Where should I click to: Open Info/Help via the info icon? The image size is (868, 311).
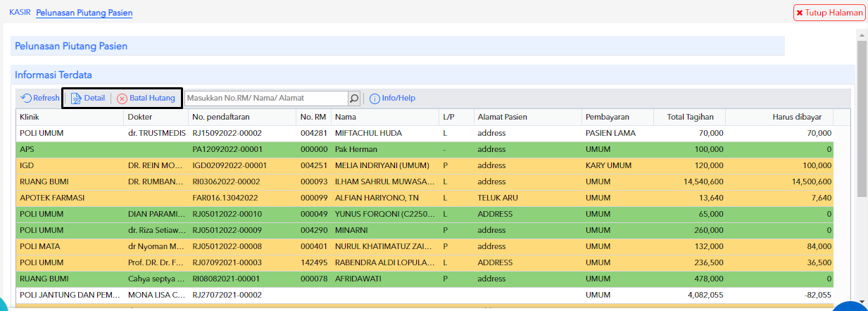375,99
